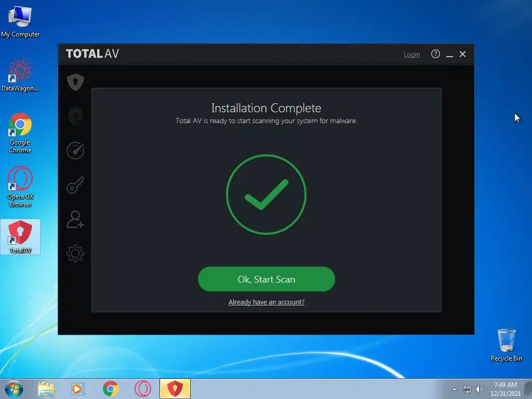Screen dimensions: 532x399
Task: Select Google Chrome desktop shortcut
Action: (x=20, y=133)
